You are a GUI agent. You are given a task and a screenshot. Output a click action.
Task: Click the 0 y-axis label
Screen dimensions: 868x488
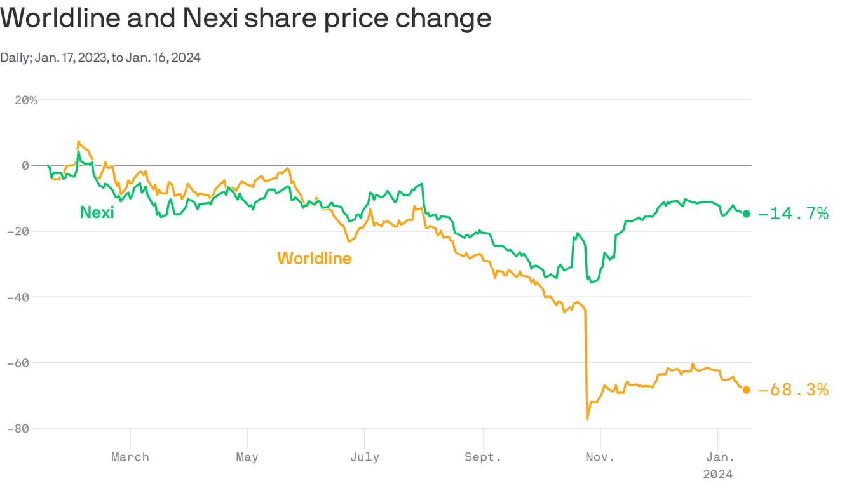[x=25, y=166]
